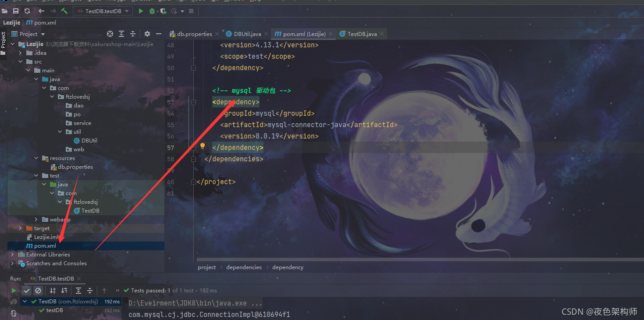Select Lezijie.iml file in project tree
This screenshot has width=644, height=320.
42,237
